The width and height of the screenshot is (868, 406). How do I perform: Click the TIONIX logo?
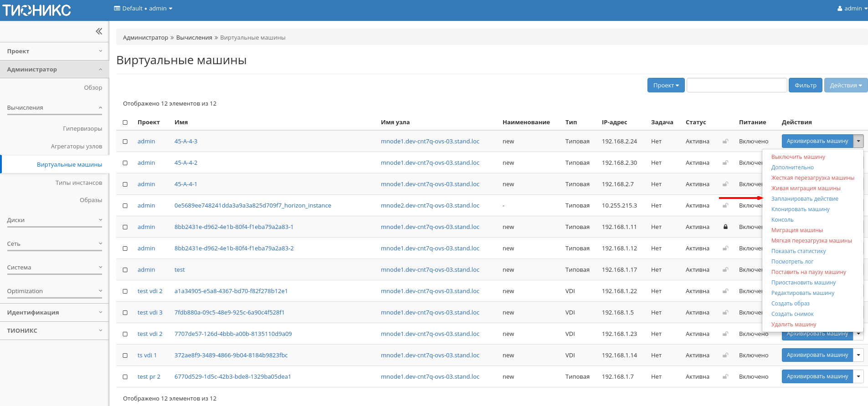pyautogui.click(x=37, y=10)
